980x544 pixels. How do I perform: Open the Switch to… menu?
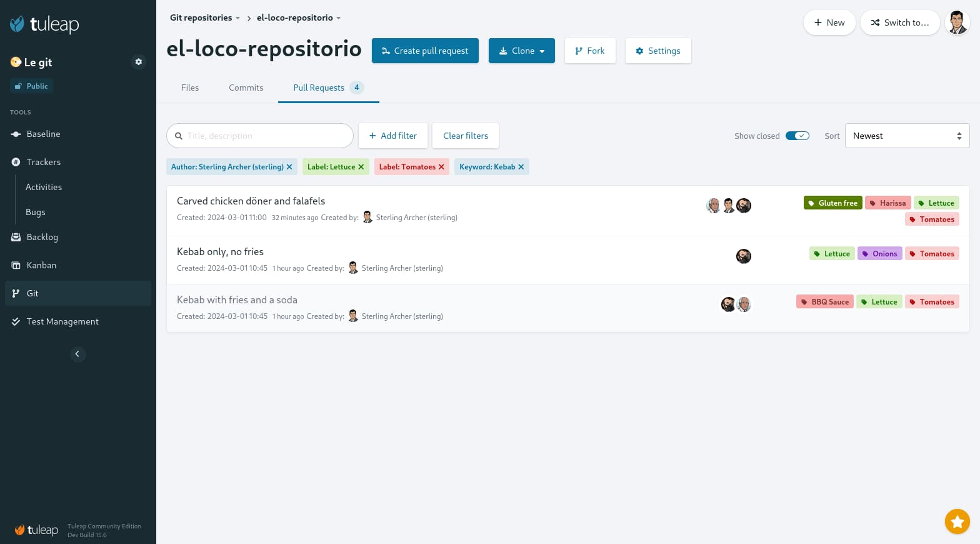pos(900,23)
